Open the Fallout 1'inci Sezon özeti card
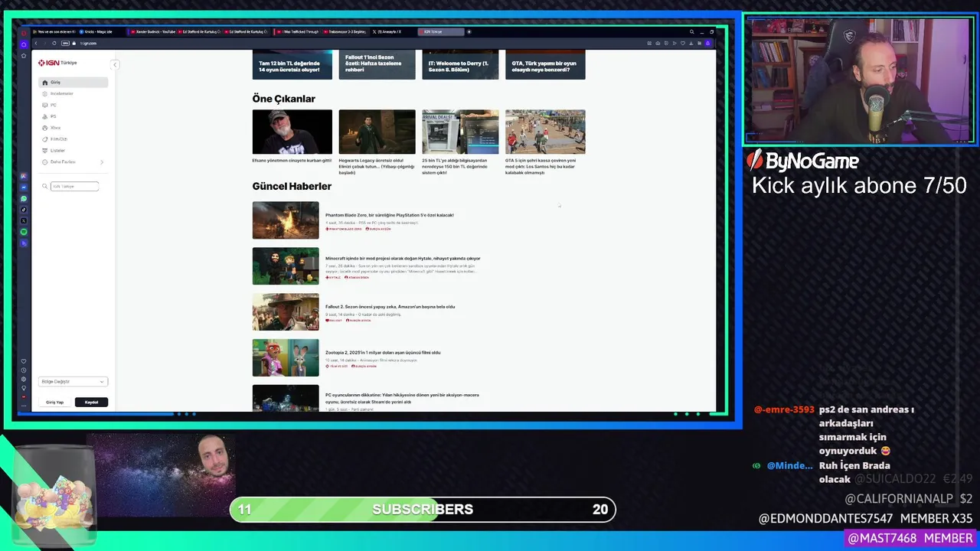The height and width of the screenshot is (551, 980). (377, 65)
